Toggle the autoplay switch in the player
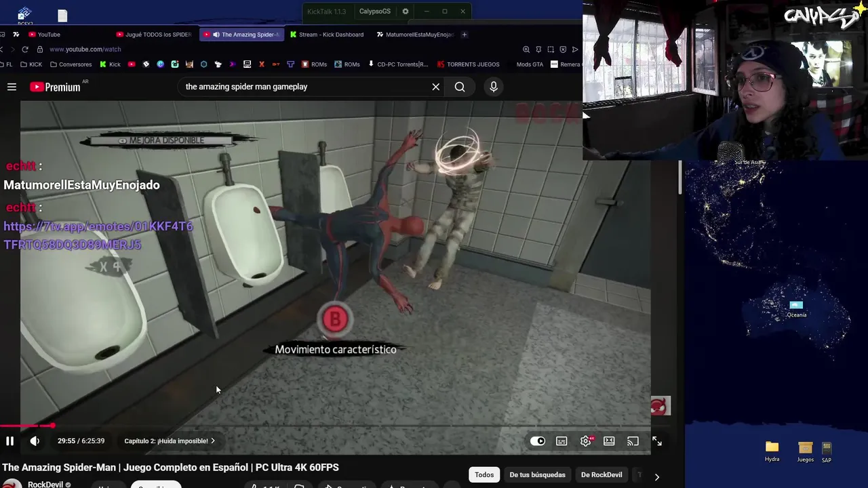 pyautogui.click(x=538, y=441)
